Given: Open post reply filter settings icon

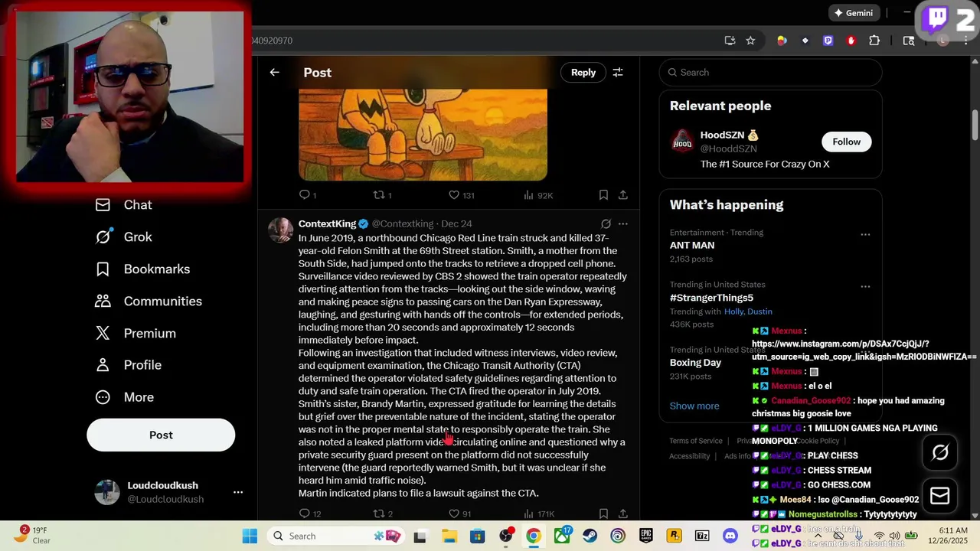Looking at the screenshot, I should pos(618,72).
